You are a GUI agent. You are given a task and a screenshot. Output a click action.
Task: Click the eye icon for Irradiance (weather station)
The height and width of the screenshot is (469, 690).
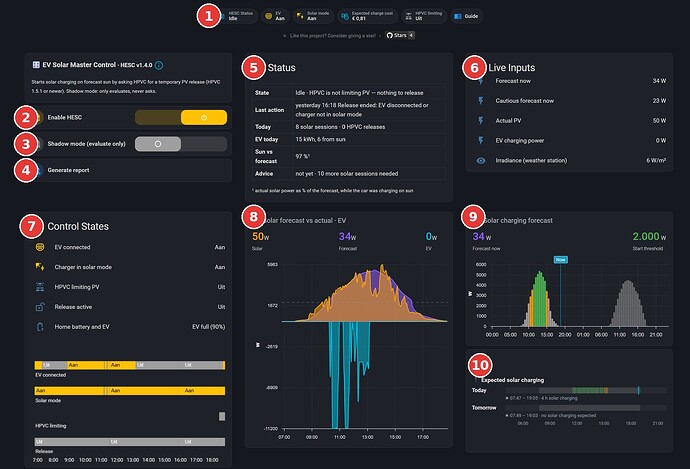coord(481,161)
